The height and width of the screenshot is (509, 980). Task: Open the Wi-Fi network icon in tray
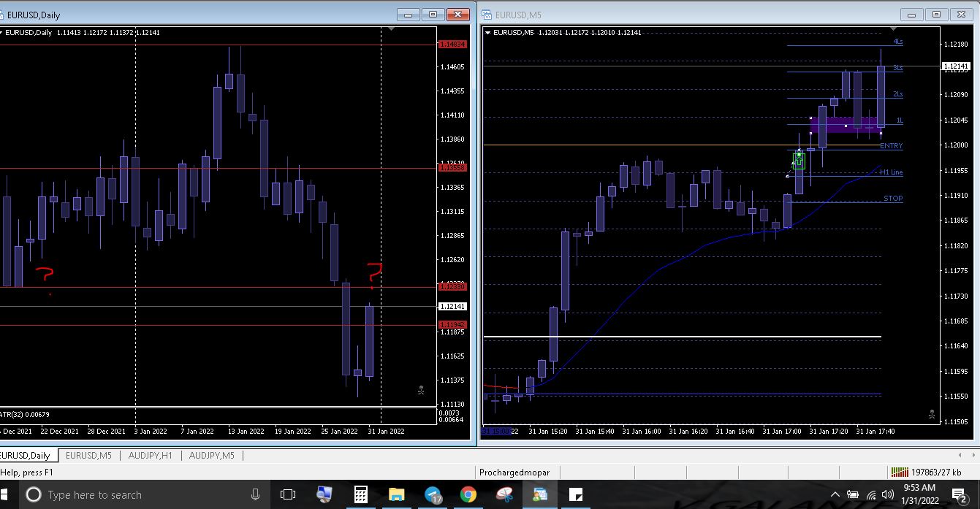click(872, 494)
